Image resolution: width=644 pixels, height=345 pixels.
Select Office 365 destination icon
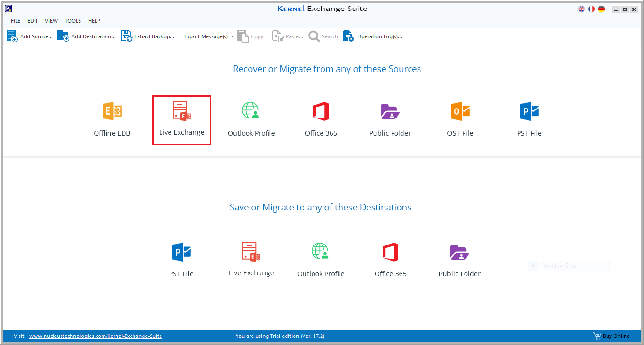click(x=390, y=260)
